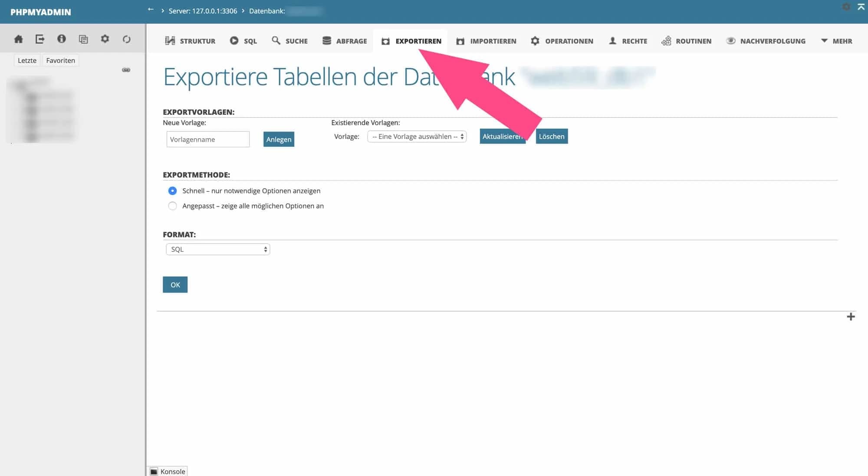Open the Favoriten tab in the sidebar
This screenshot has height=476, width=868.
[60, 60]
